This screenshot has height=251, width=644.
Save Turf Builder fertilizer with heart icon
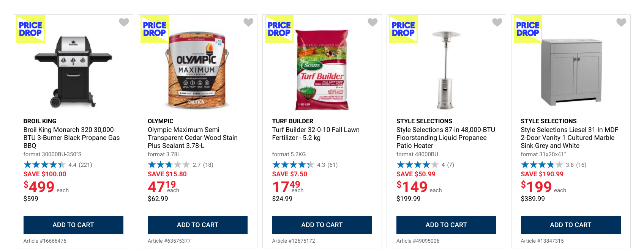[373, 22]
